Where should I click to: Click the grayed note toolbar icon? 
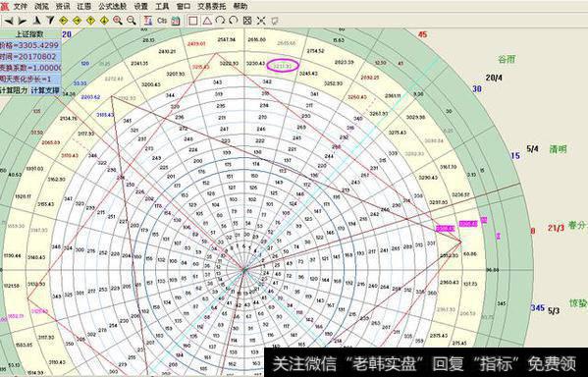275,21
